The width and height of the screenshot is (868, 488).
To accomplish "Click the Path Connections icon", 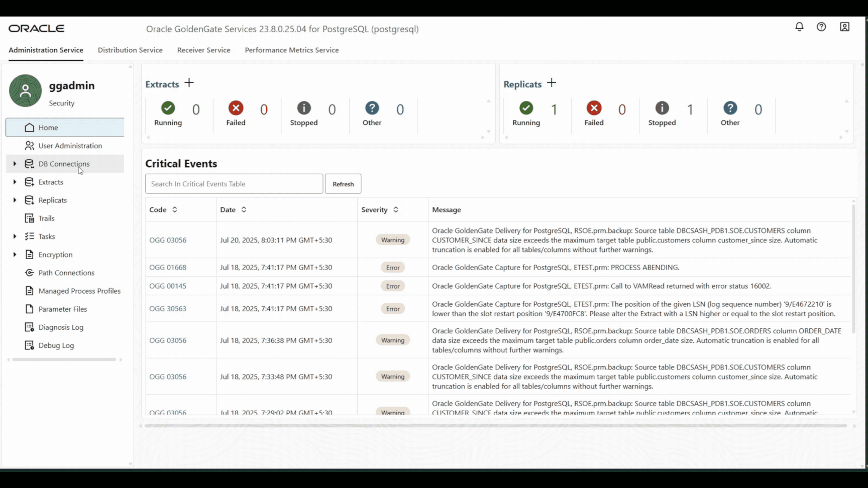I will [x=30, y=273].
